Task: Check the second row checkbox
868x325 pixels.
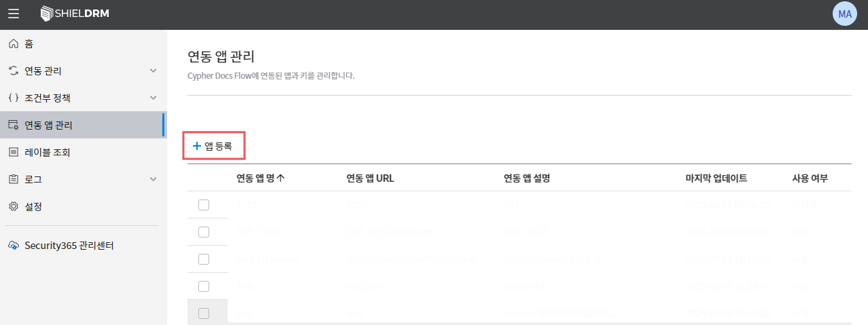Action: coord(204,232)
